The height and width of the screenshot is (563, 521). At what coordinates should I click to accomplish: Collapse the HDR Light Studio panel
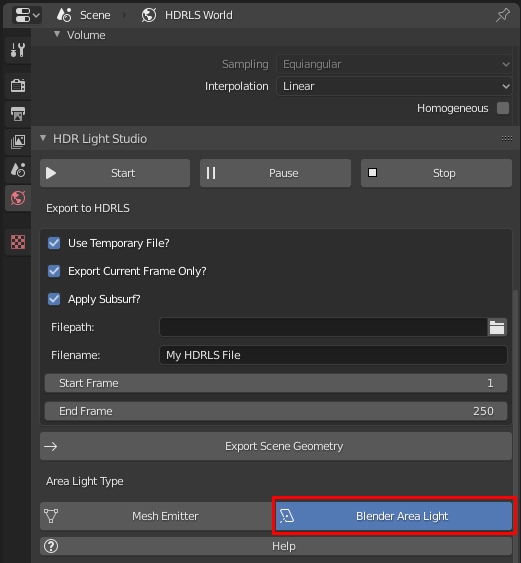(x=43, y=138)
